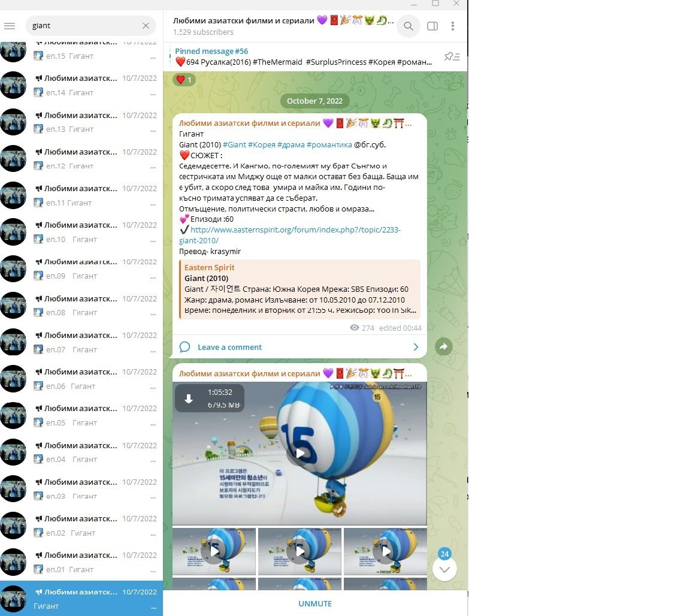690x616 pixels.
Task: Expand comments using the right chevron
Action: [x=416, y=347]
